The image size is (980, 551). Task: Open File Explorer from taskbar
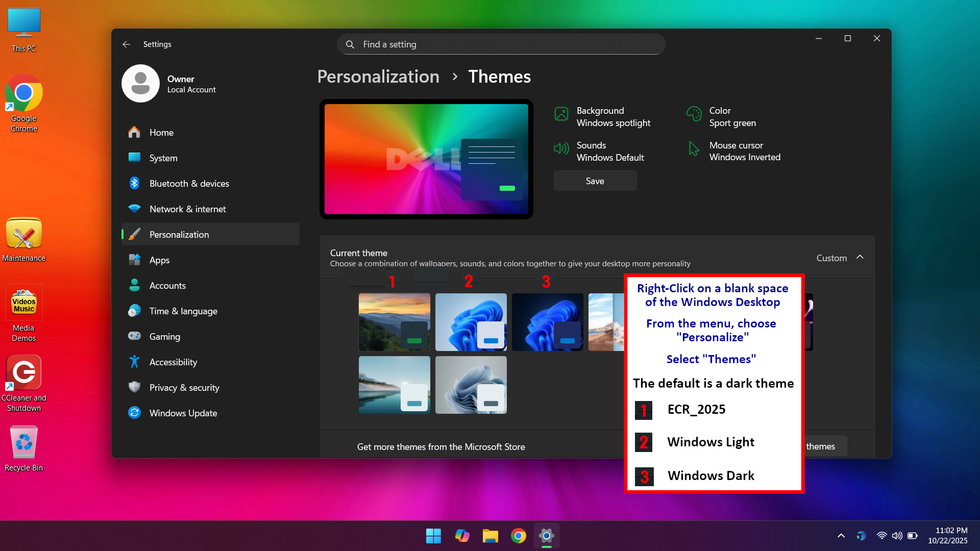[490, 536]
